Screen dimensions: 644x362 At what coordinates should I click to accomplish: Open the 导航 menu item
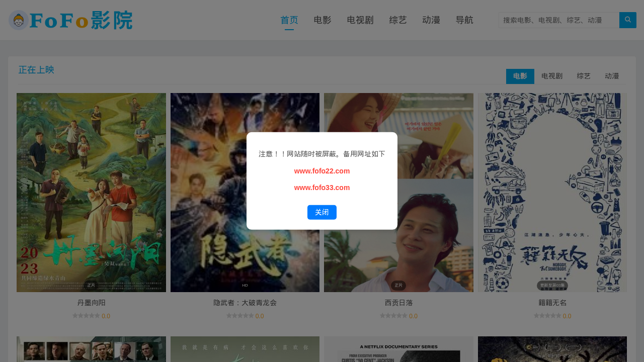[464, 20]
